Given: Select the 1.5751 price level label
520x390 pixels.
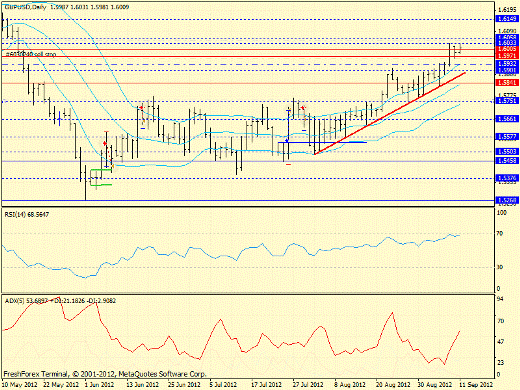Looking at the screenshot, I should click(507, 101).
